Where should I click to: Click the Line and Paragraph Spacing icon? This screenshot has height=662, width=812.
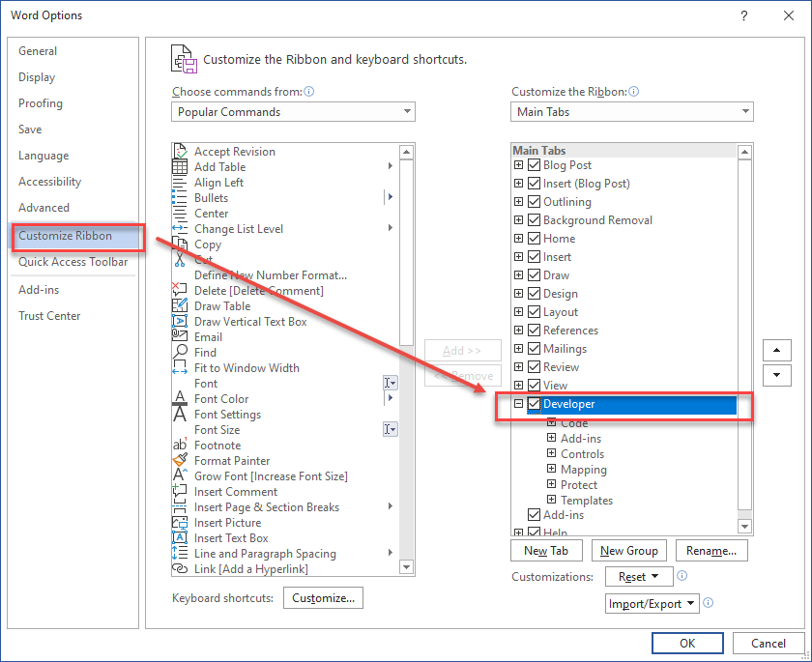coord(180,554)
